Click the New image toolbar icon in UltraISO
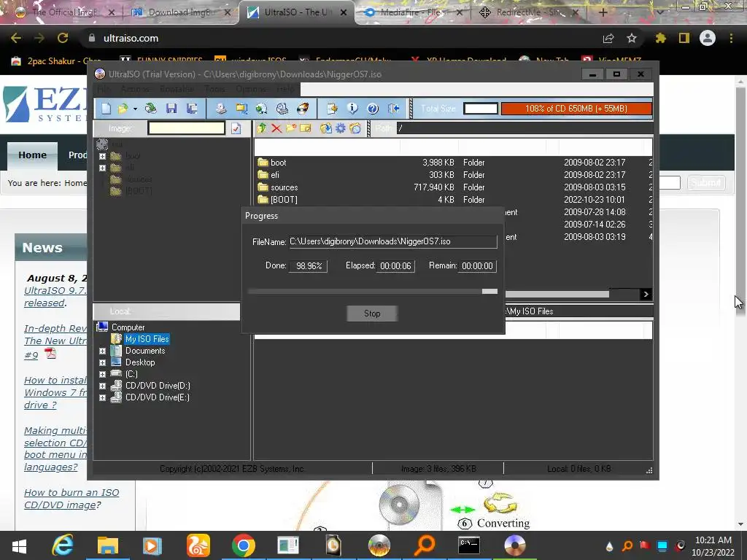The image size is (747, 560). click(x=106, y=109)
